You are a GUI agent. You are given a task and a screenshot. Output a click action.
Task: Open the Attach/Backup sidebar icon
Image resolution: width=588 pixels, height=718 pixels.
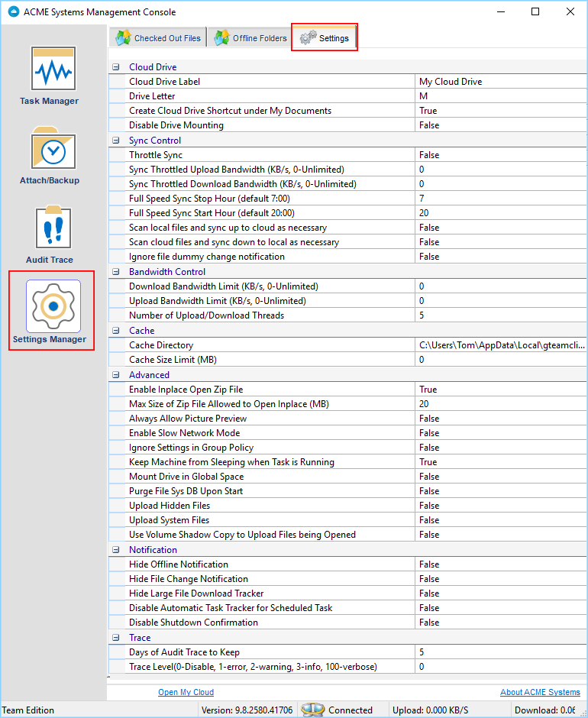(x=53, y=148)
